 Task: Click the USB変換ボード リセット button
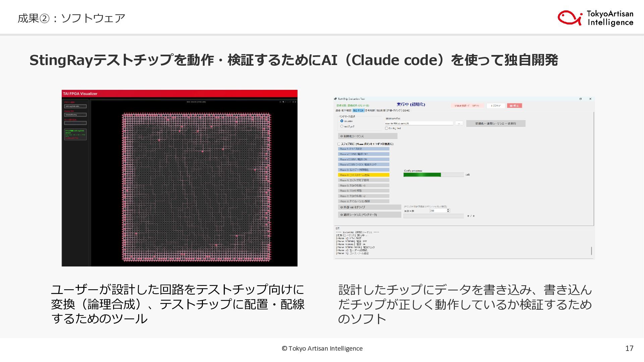(x=467, y=106)
